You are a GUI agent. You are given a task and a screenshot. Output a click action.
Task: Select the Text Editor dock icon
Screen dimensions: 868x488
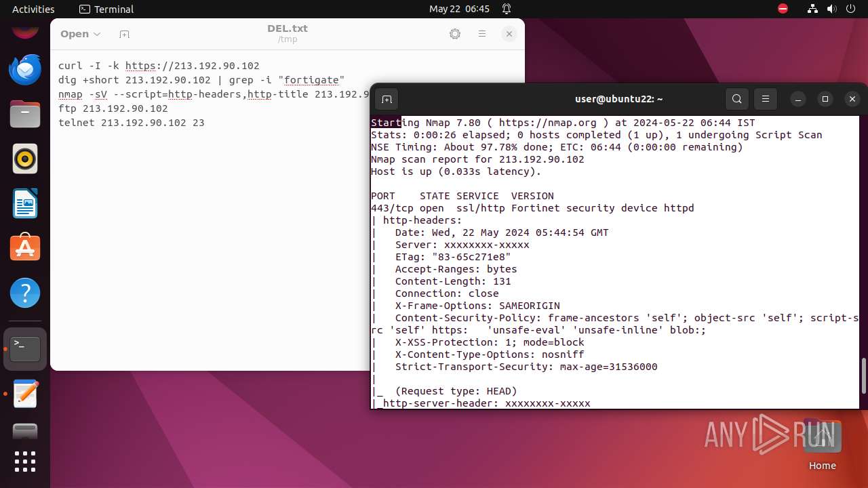[25, 394]
